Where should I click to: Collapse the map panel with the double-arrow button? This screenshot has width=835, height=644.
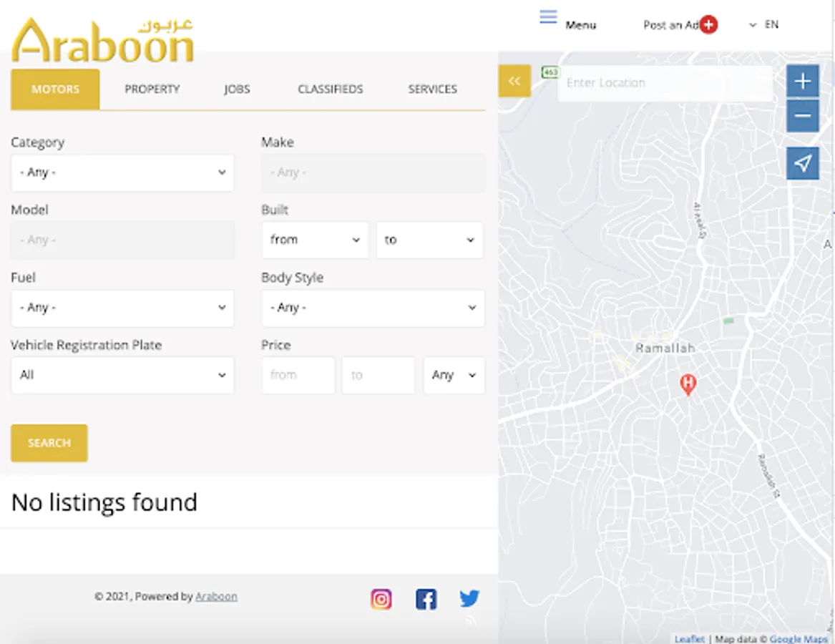[514, 81]
